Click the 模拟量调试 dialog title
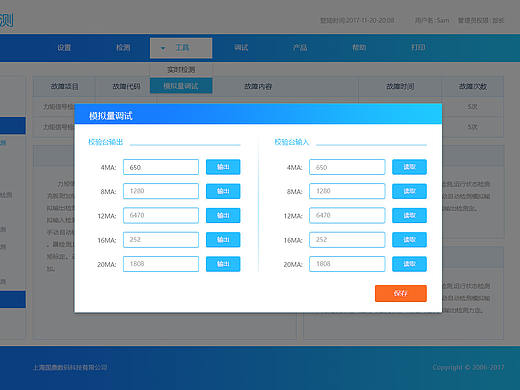The image size is (520, 390). (x=111, y=116)
